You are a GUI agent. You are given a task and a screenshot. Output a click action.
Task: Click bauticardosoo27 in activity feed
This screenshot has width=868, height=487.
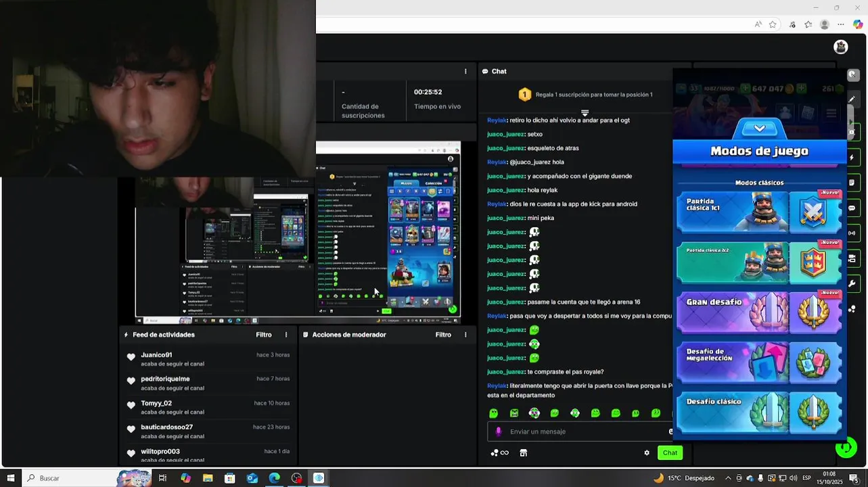click(x=166, y=427)
